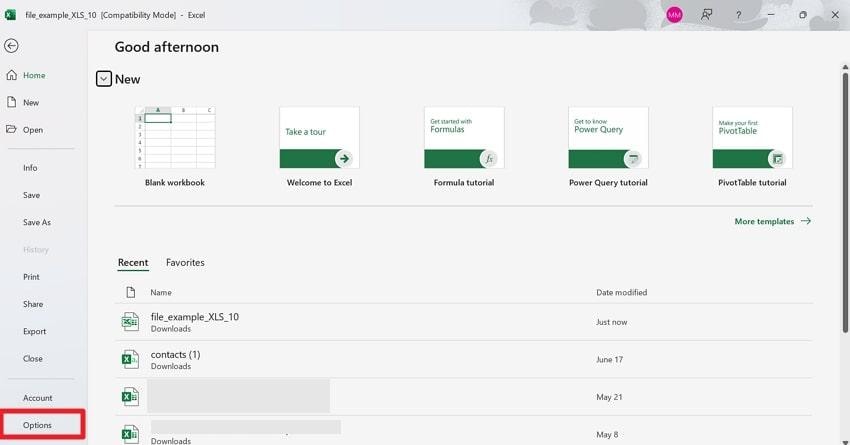The width and height of the screenshot is (850, 445).
Task: Switch to the Favorites tab
Action: 185,263
